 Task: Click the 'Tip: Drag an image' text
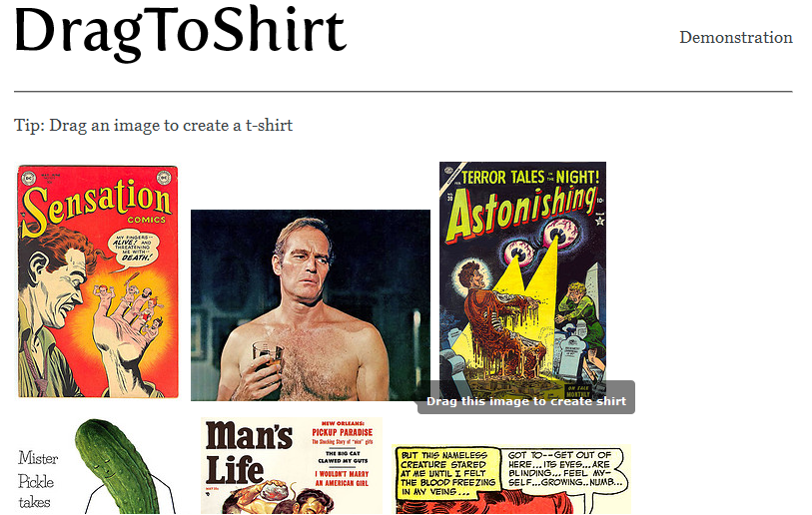[153, 125]
